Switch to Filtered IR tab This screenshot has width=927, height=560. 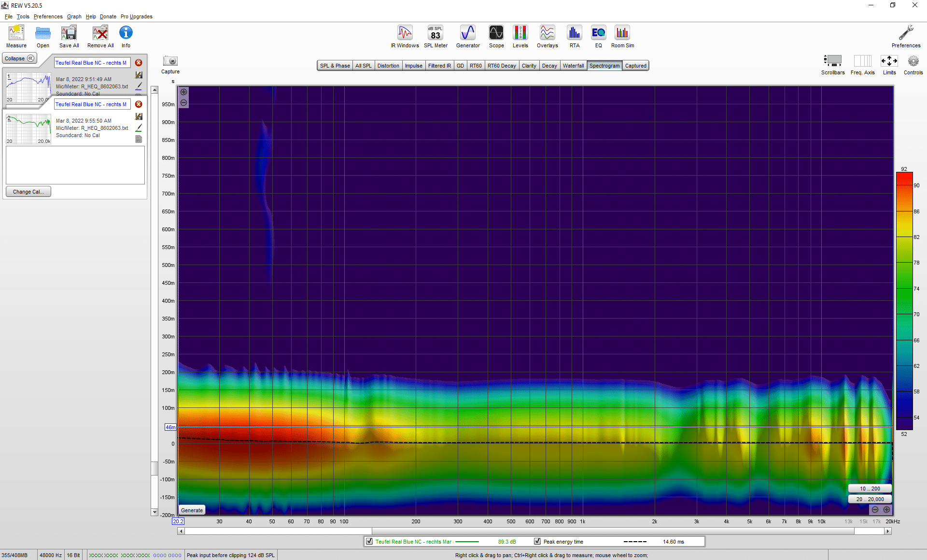tap(439, 66)
